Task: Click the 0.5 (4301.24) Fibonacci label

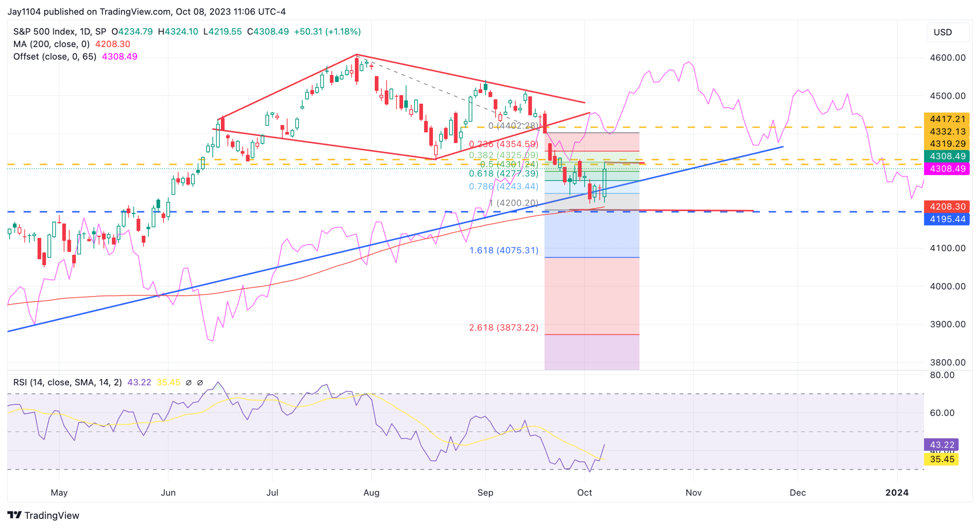Action: pos(509,164)
